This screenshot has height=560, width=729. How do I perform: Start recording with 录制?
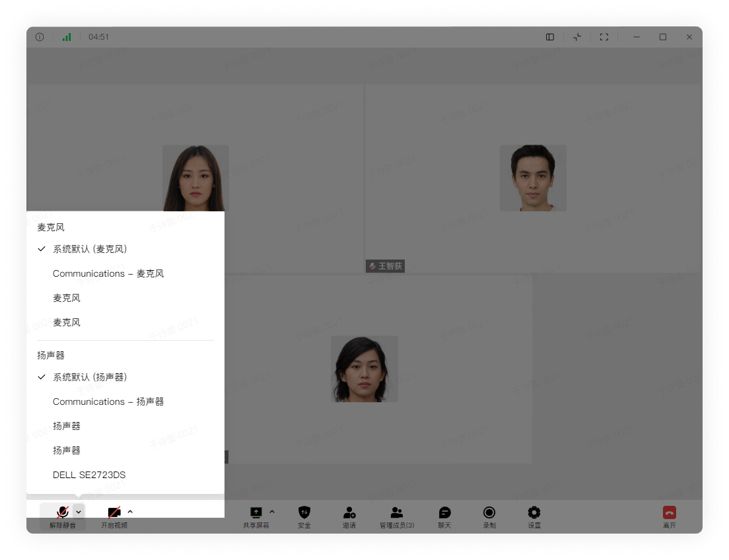[x=489, y=516]
